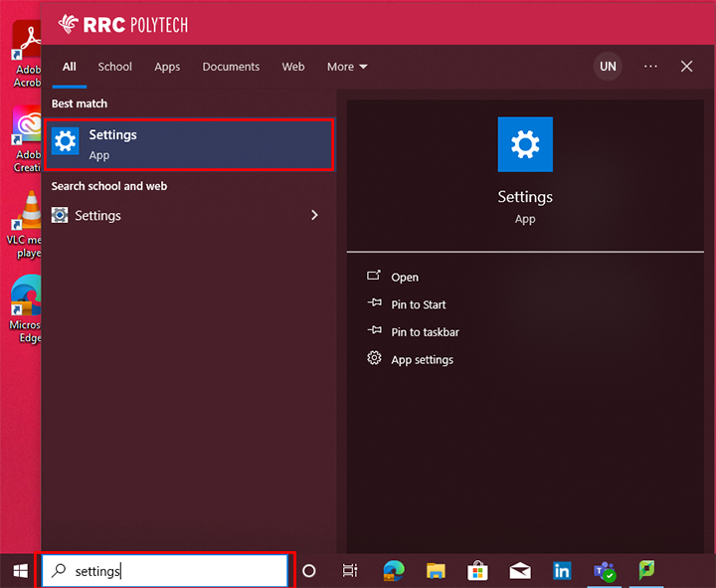716x588 pixels.
Task: Click the Microsoft Edge taskbar icon
Action: pyautogui.click(x=394, y=570)
